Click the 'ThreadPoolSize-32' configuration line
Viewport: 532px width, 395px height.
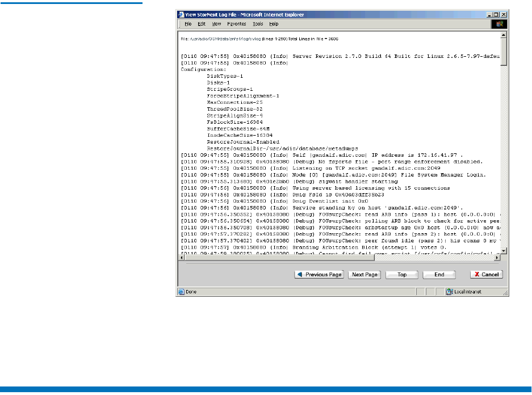click(x=235, y=109)
